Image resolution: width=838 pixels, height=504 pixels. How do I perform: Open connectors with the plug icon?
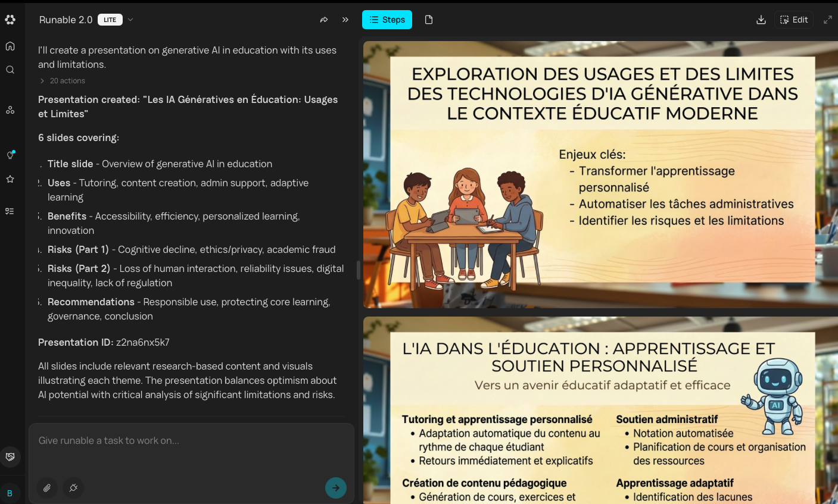pyautogui.click(x=73, y=488)
